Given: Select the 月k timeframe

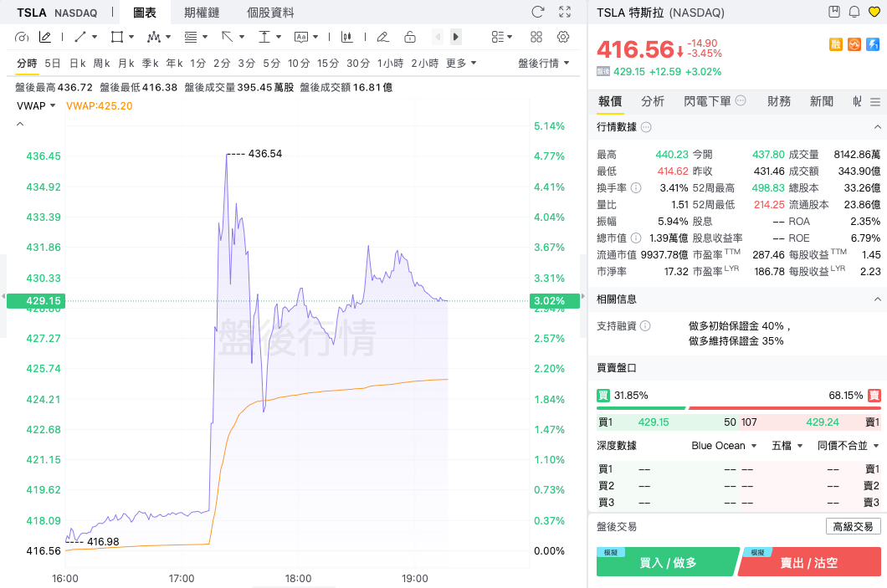Looking at the screenshot, I should (x=126, y=64).
